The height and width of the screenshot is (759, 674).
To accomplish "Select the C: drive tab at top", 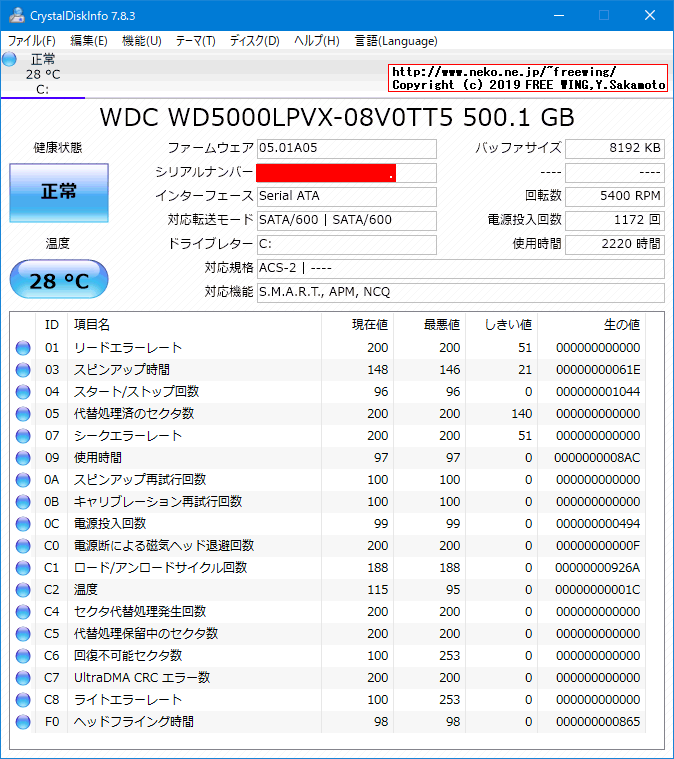I will 43,74.
